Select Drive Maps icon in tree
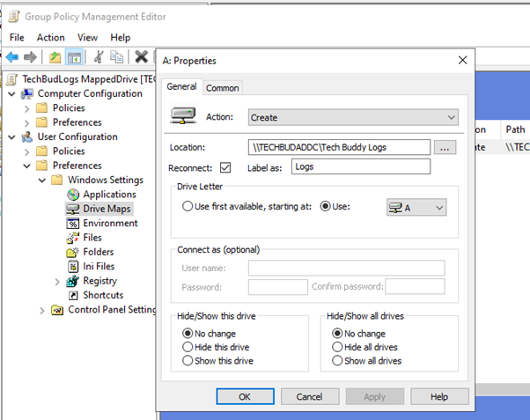The width and height of the screenshot is (530, 420). (x=74, y=209)
